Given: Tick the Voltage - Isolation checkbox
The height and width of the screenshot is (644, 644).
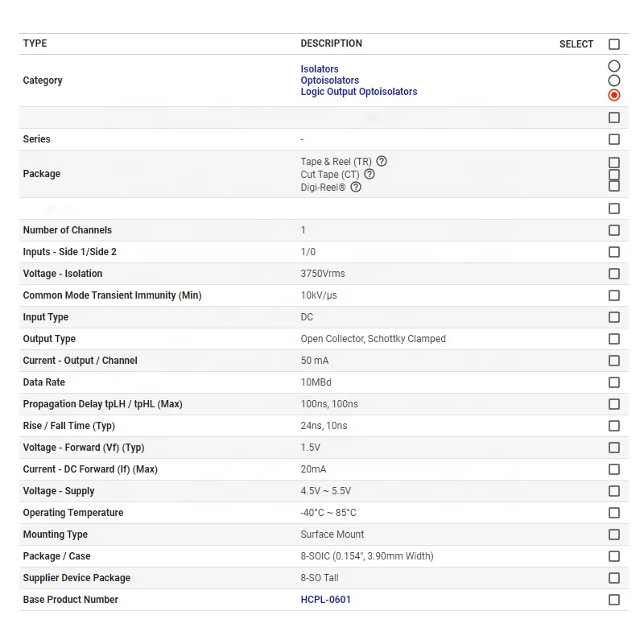Looking at the screenshot, I should (x=614, y=274).
